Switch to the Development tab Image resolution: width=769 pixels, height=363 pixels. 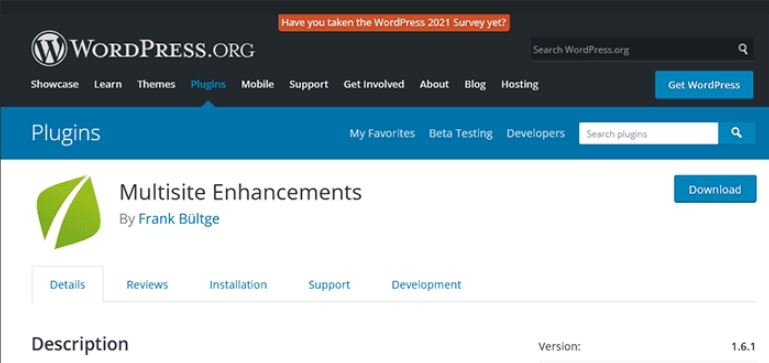426,285
